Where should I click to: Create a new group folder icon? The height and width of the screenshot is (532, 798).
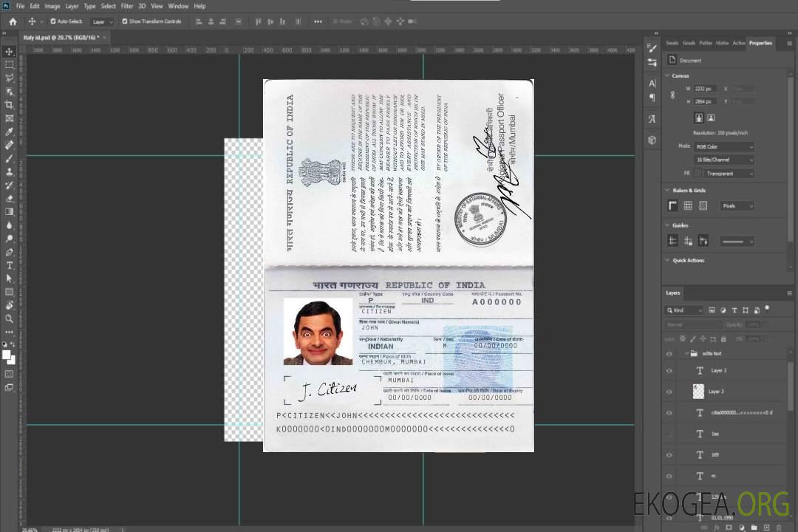pyautogui.click(x=754, y=528)
